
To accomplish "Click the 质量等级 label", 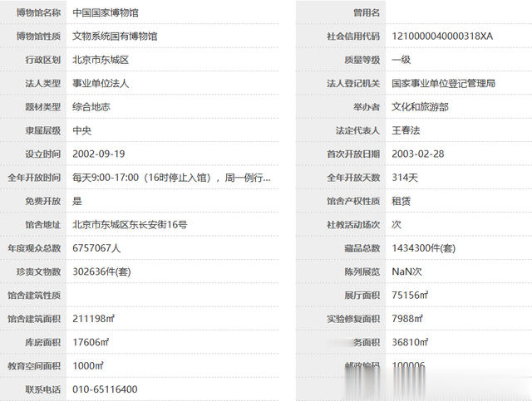I will coord(362,60).
